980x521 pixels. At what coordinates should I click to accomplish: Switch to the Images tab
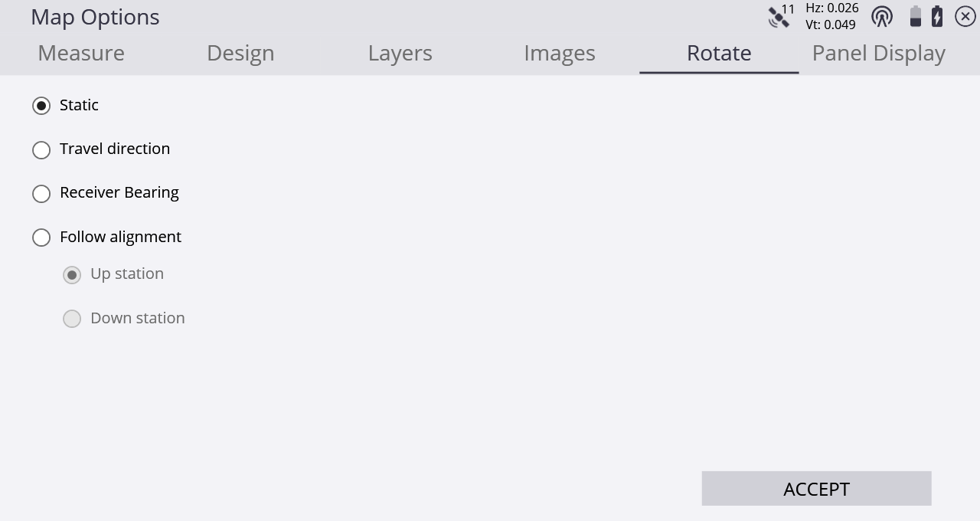click(560, 53)
